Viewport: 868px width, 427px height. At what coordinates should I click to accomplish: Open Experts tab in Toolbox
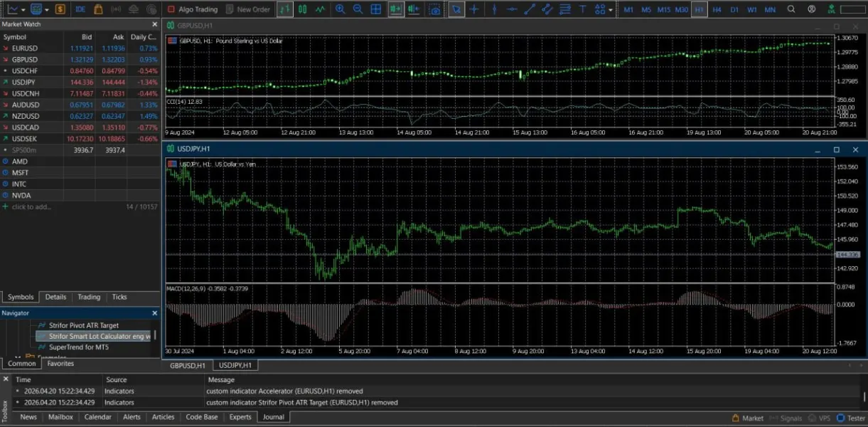coord(240,417)
